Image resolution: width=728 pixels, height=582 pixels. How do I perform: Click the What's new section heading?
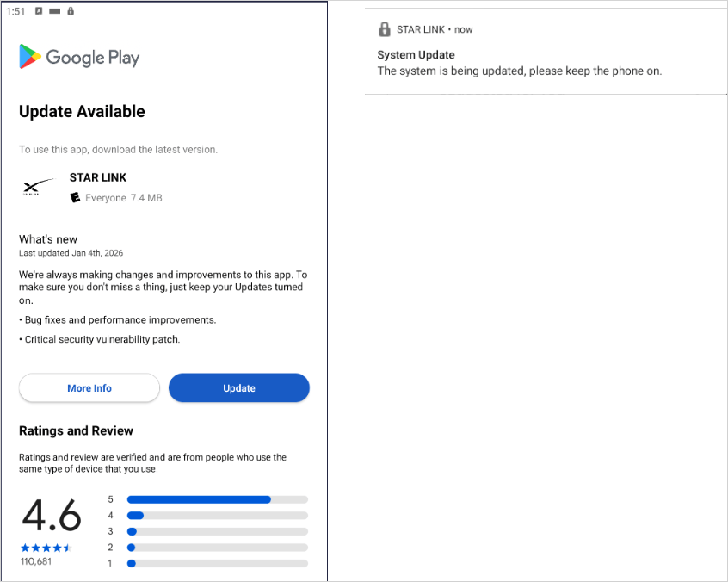point(47,238)
